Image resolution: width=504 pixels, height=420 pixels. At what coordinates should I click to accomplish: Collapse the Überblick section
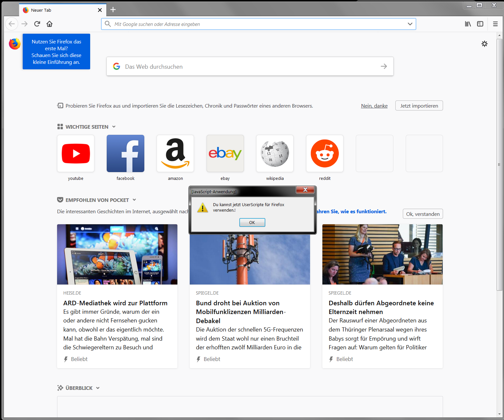pyautogui.click(x=98, y=388)
